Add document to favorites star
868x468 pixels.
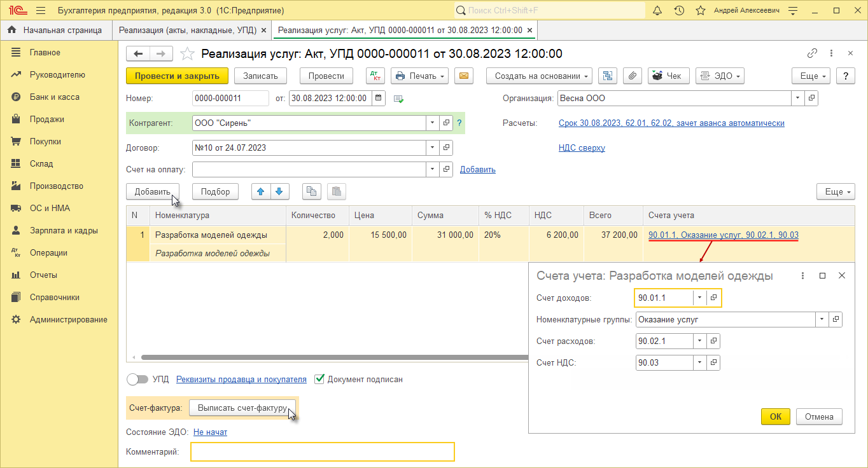coord(187,54)
